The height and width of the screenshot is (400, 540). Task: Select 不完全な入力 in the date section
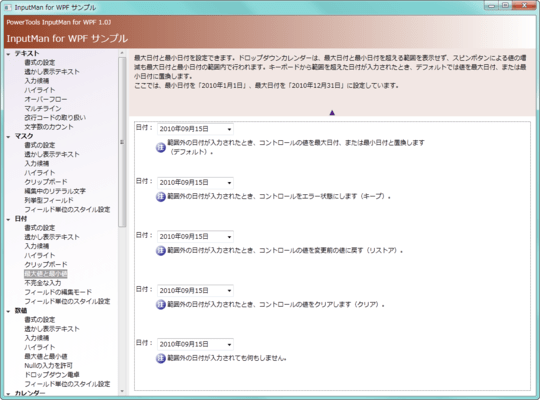click(x=43, y=283)
